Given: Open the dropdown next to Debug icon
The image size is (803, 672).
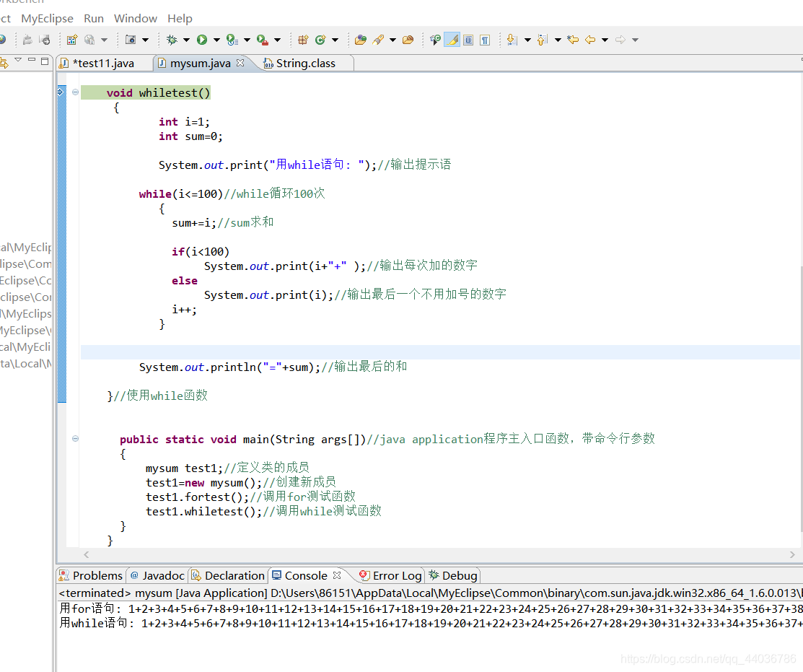Looking at the screenshot, I should [x=186, y=40].
